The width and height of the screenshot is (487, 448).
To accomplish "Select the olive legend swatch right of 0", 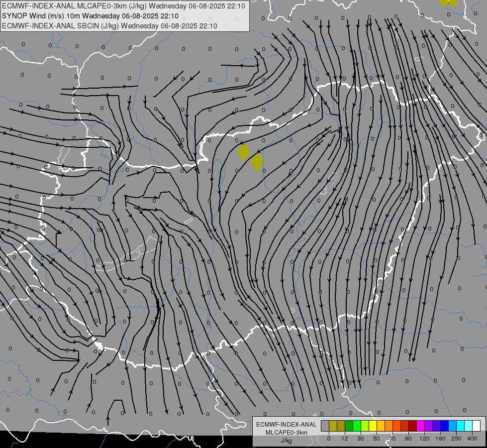I will tap(333, 426).
